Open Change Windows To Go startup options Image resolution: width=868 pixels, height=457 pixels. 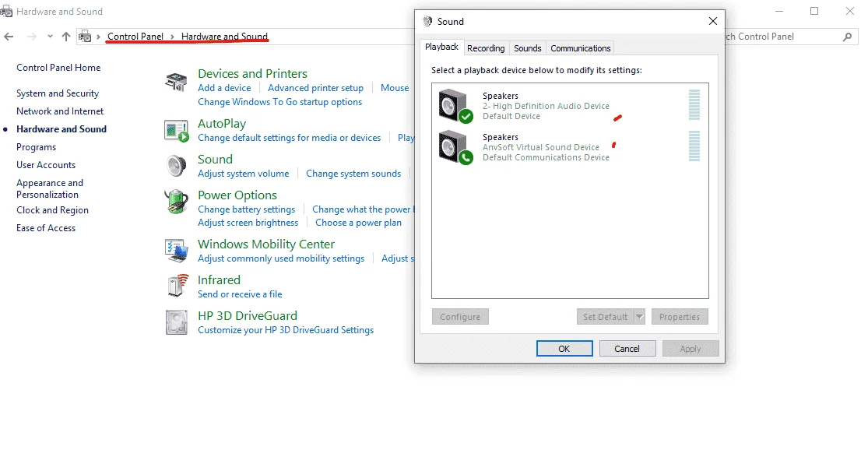[279, 102]
